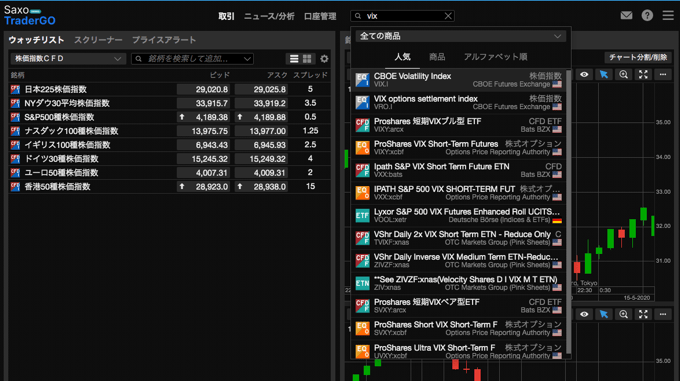Toggle the eye icon on lower chart
This screenshot has height=381, width=680.
click(x=584, y=314)
